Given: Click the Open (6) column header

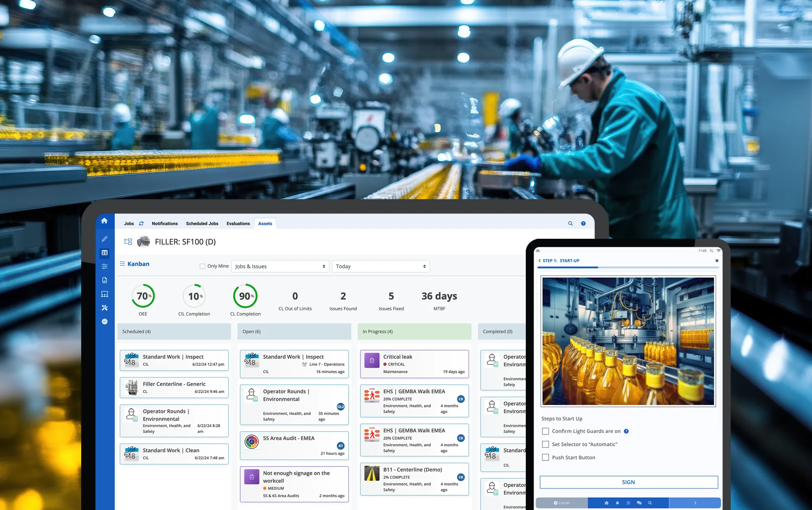Looking at the screenshot, I should tap(294, 331).
